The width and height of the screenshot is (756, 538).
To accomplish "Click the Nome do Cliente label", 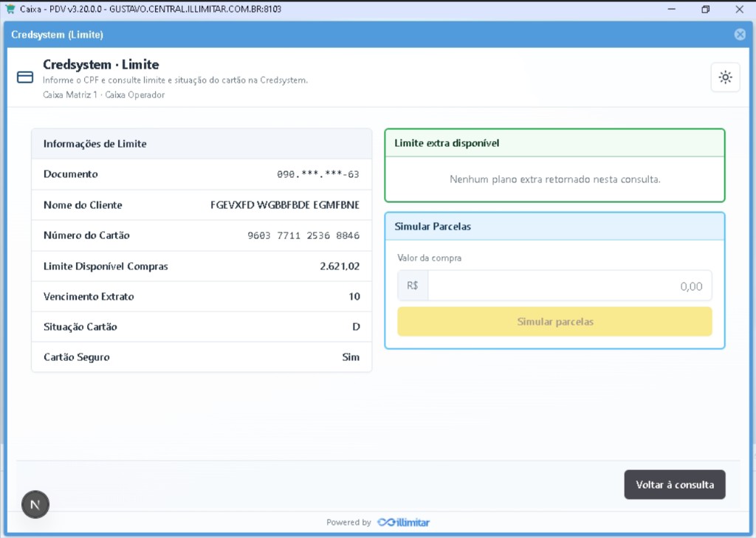I will (83, 205).
